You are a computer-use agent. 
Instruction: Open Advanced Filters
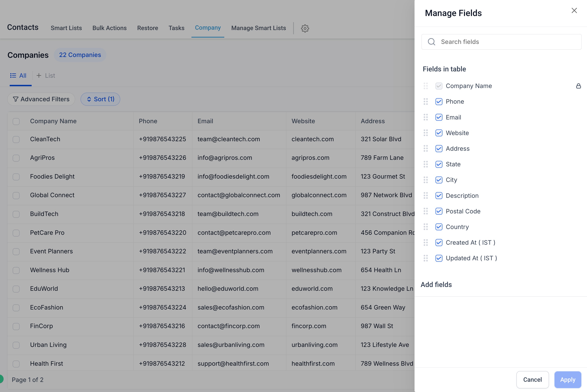pos(41,99)
